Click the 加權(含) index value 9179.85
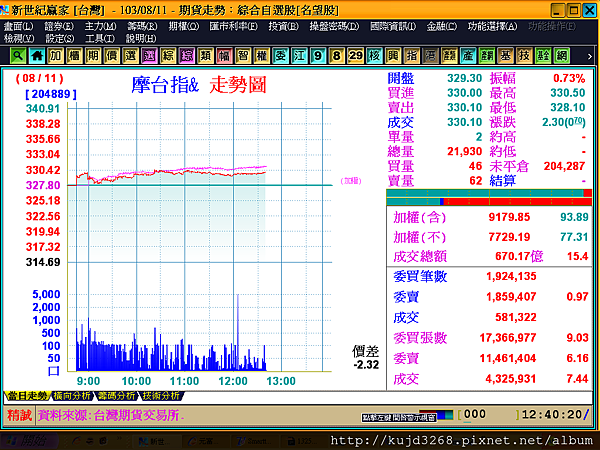The image size is (600, 450). click(x=509, y=217)
